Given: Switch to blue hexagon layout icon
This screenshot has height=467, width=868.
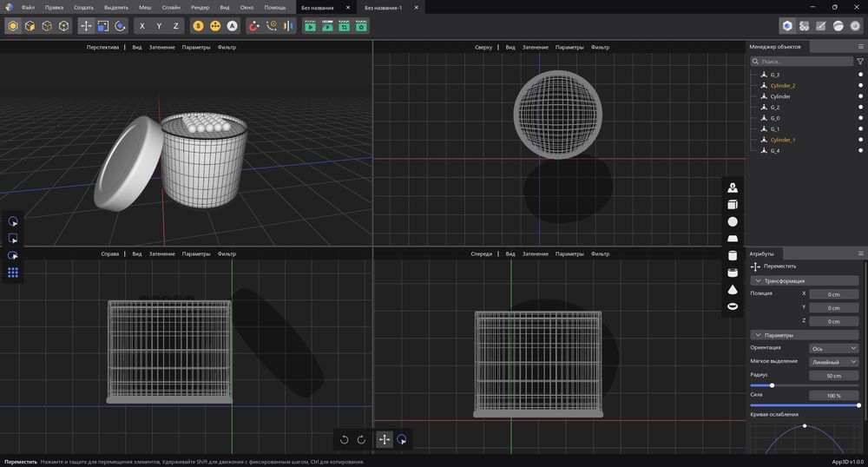Looking at the screenshot, I should tap(787, 26).
